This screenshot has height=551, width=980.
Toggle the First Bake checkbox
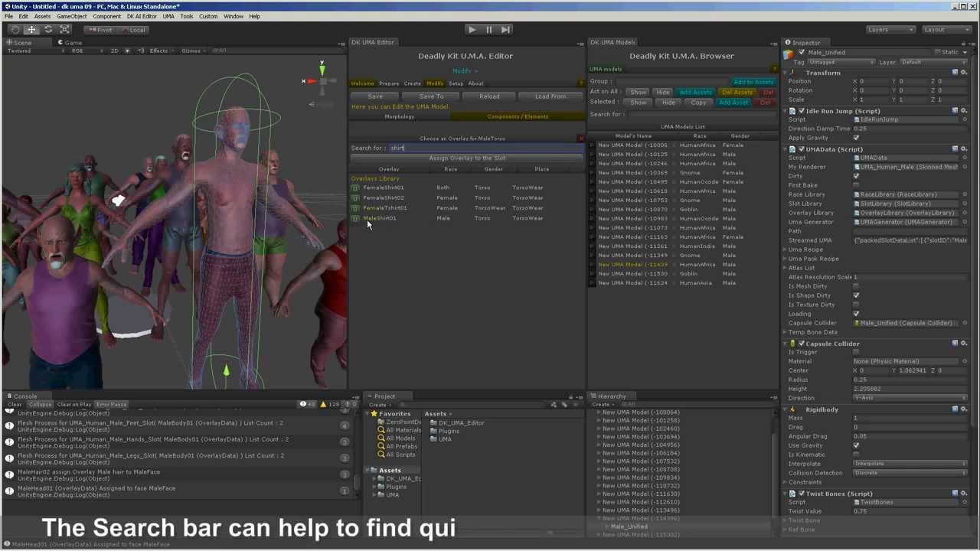coord(856,185)
